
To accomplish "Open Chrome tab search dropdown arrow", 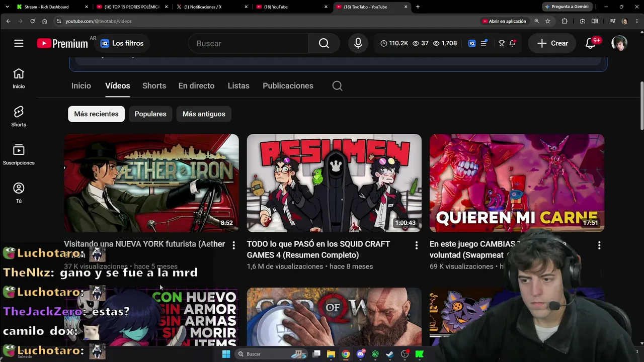I will [8, 7].
